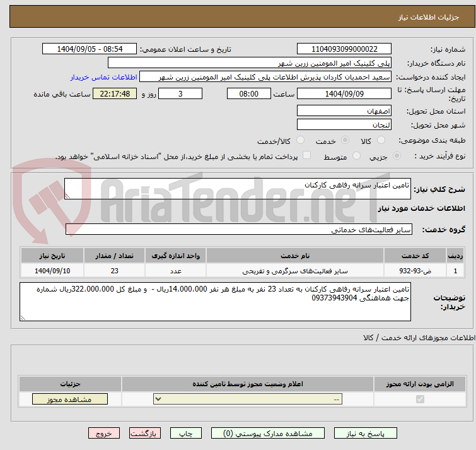
Task: Select the 'متوسط' purchase type radio
Action: click(356, 156)
